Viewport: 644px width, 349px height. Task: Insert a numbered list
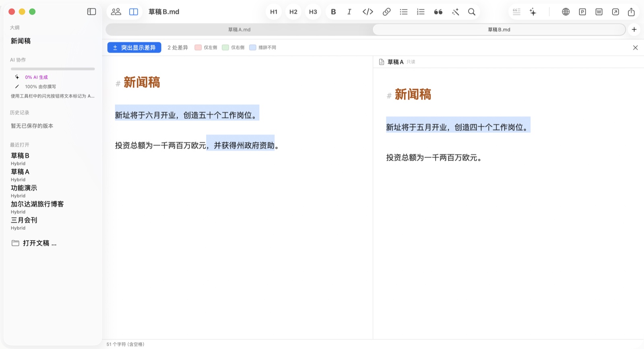click(x=421, y=12)
